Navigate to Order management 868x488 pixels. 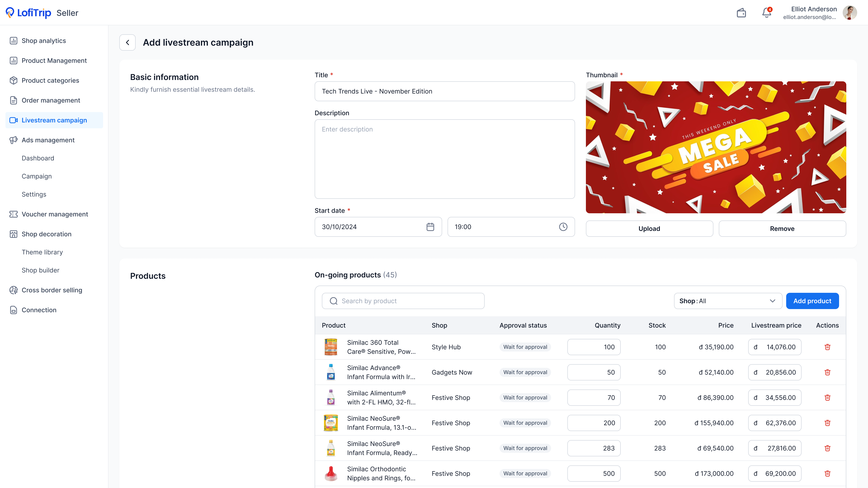click(54, 100)
